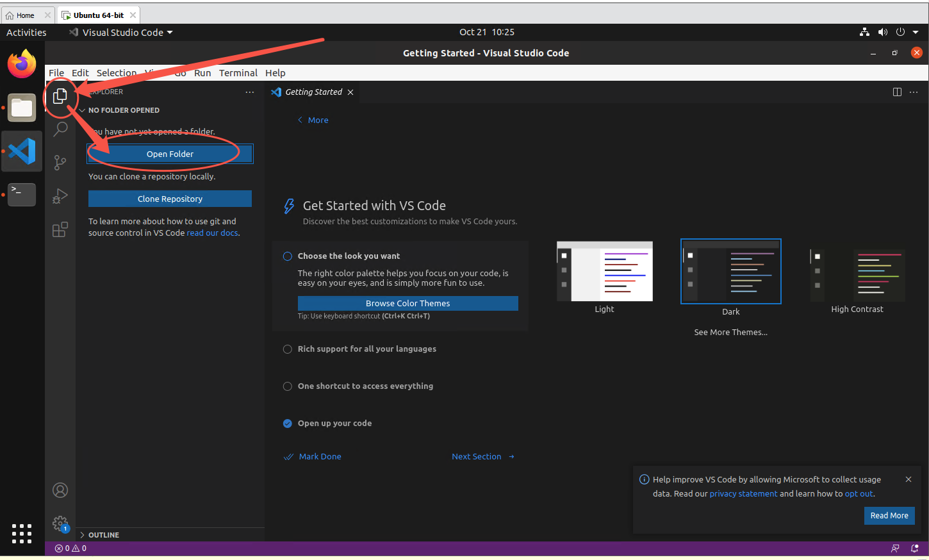The height and width of the screenshot is (560, 929).
Task: Open the Terminal menu
Action: (x=238, y=73)
